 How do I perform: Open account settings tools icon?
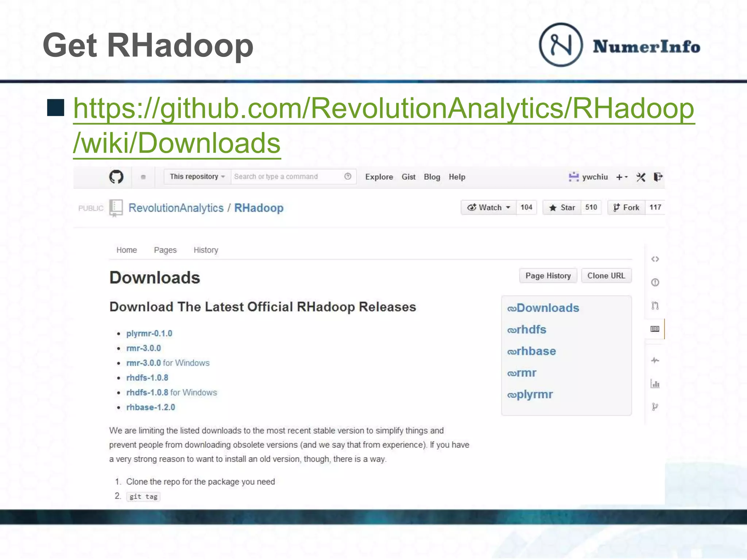641,177
